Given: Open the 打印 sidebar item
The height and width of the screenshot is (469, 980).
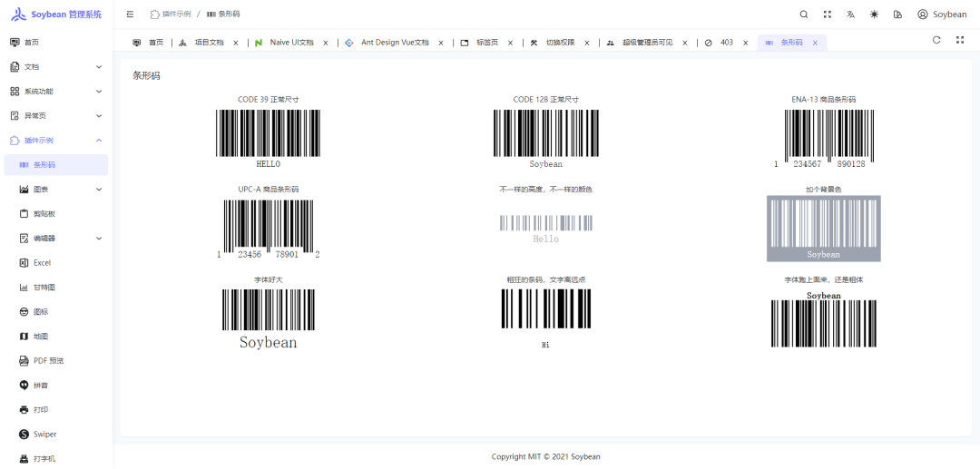Looking at the screenshot, I should coord(56,410).
